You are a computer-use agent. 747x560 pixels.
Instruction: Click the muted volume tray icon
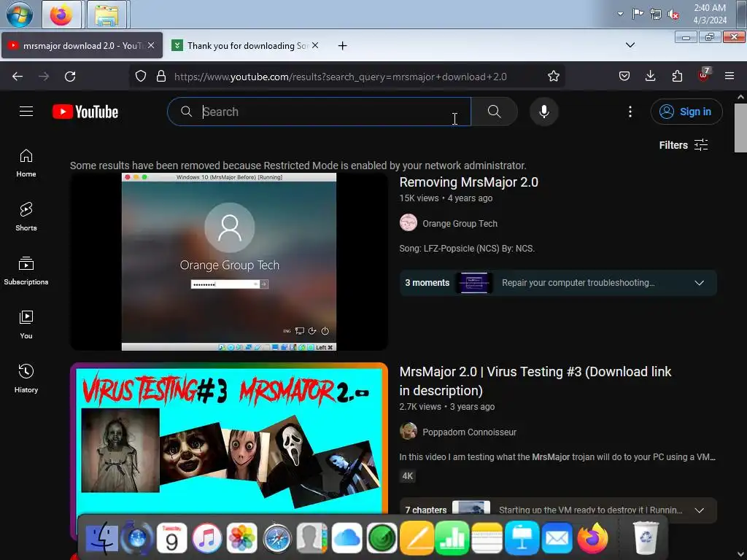coord(673,15)
